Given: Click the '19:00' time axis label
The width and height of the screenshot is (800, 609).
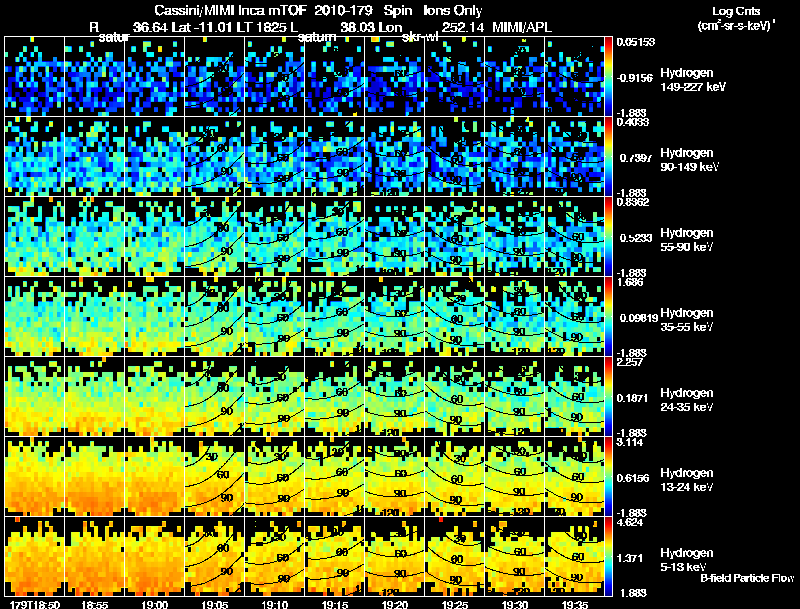Looking at the screenshot, I should 155,604.
